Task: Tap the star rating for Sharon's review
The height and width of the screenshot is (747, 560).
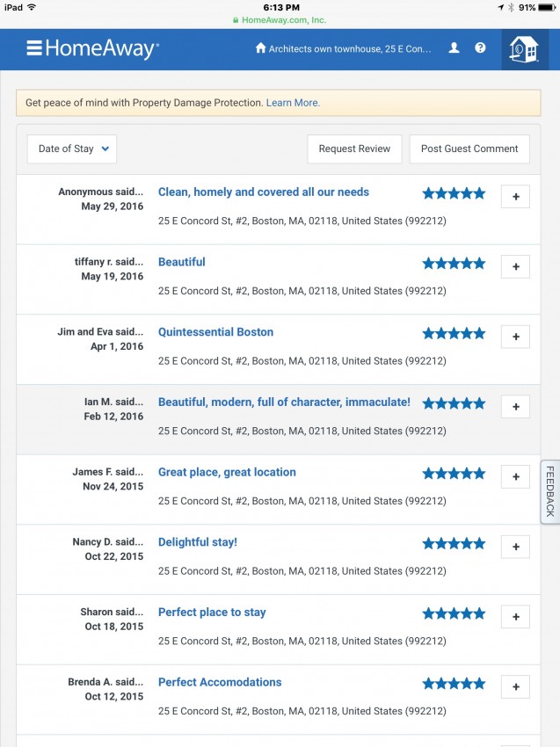Action: [x=454, y=613]
